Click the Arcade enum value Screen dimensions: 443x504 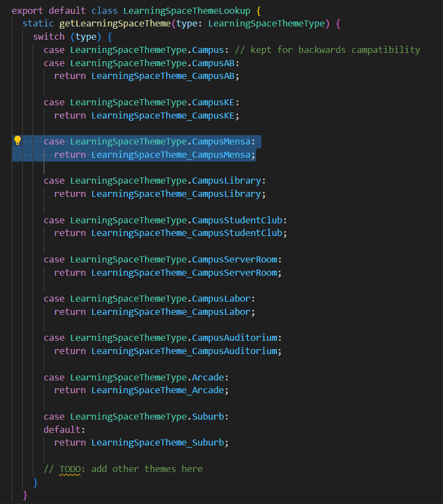(x=208, y=377)
